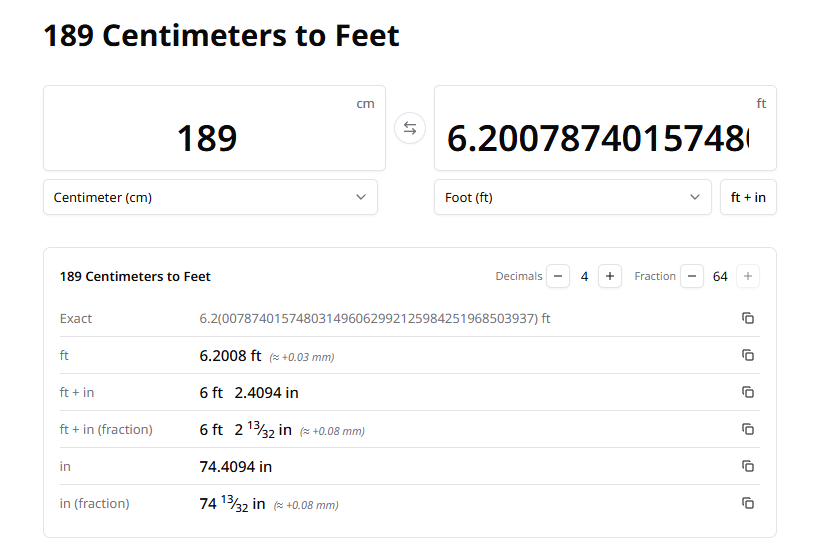
Task: Increase the Decimals count
Action: point(610,276)
